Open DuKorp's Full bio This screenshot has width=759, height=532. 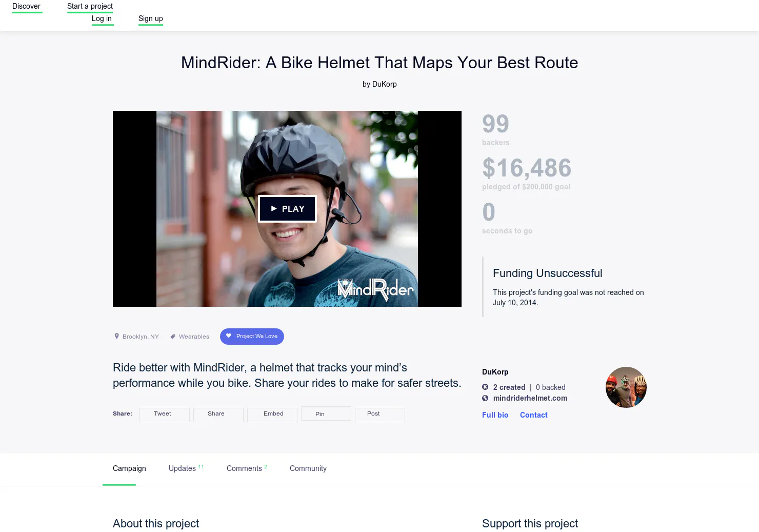tap(495, 415)
